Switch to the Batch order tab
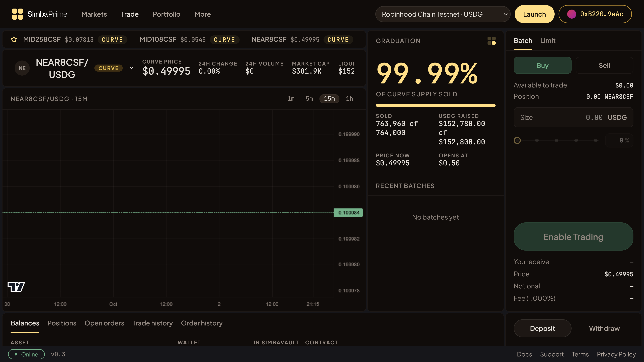 click(523, 41)
